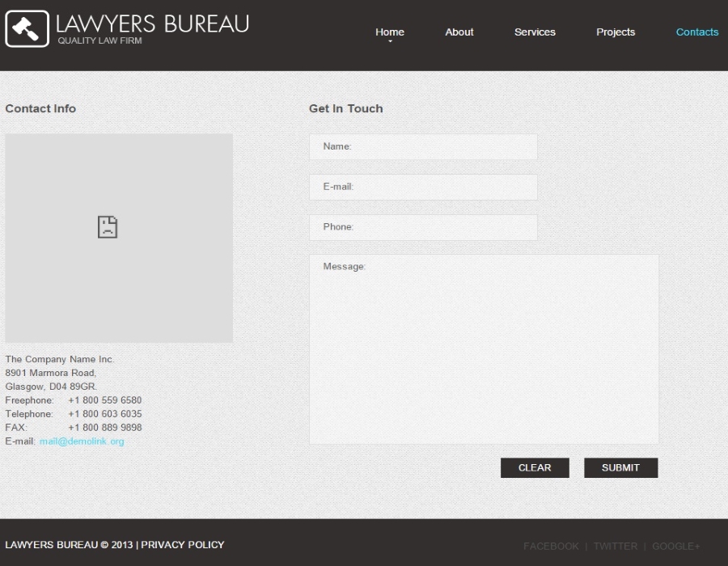
Task: Open the mail@demolink.org email link
Action: tap(82, 441)
